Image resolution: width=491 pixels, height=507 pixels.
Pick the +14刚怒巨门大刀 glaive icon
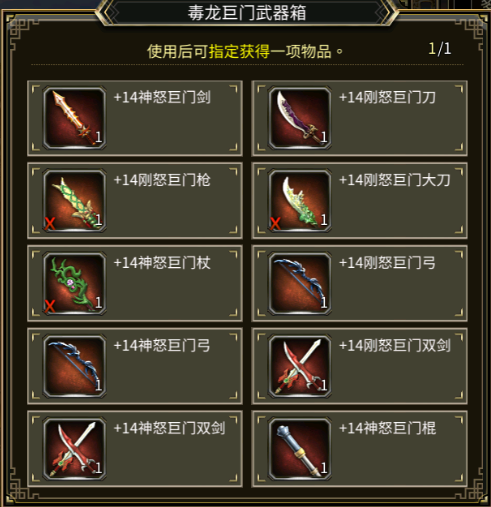(300, 201)
